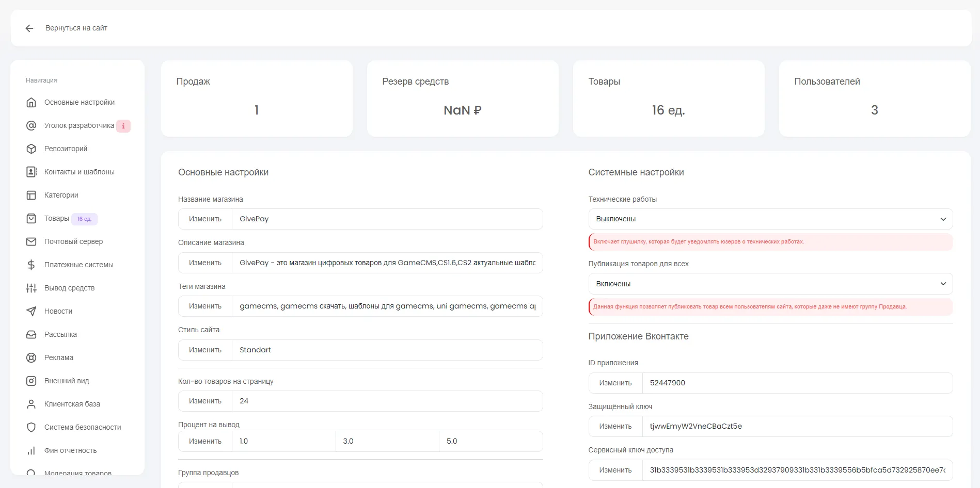
Task: Click Вернуться на сайт link
Action: (76, 28)
